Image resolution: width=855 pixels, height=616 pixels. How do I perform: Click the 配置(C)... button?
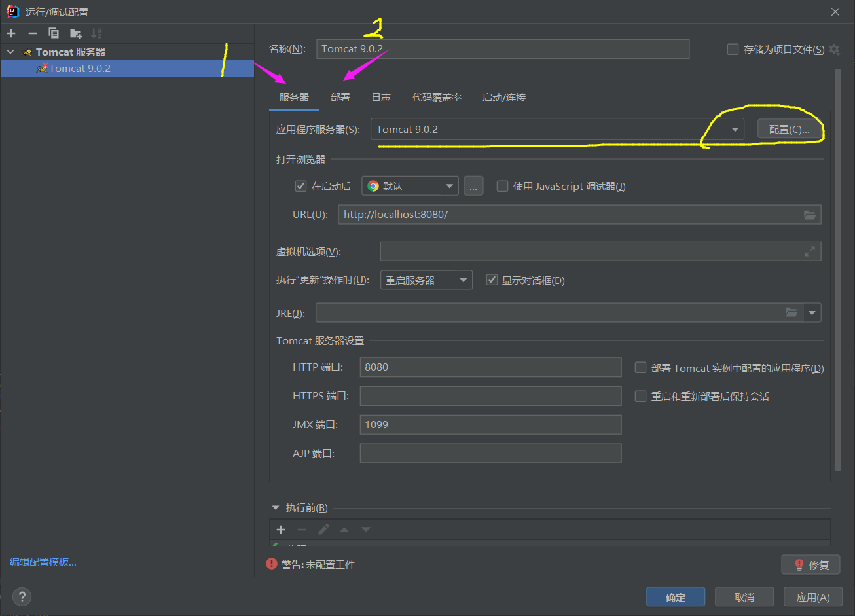[x=789, y=130]
